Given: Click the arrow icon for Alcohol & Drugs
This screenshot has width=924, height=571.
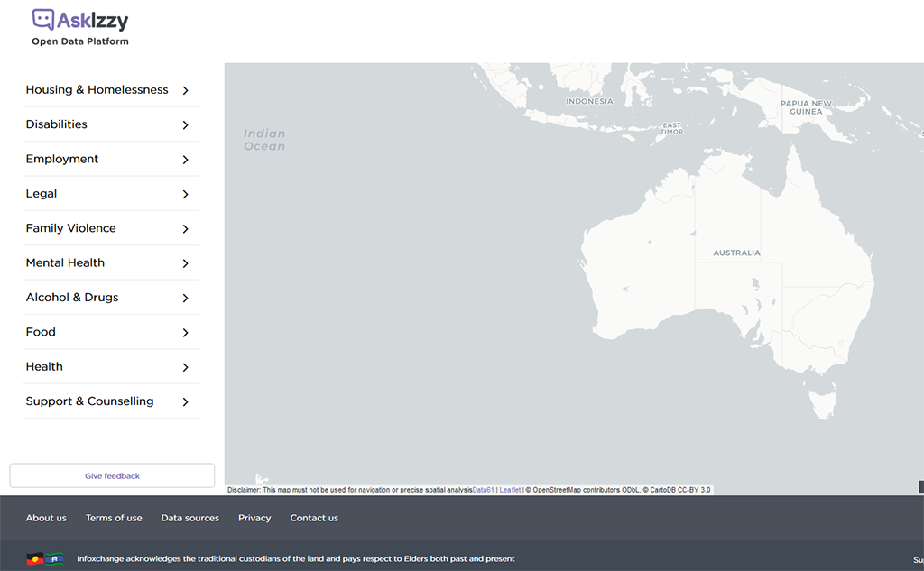Looking at the screenshot, I should coord(185,298).
